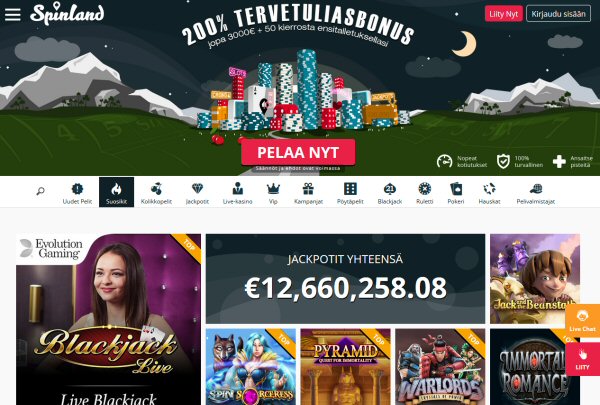The image size is (600, 405).
Task: Switch to the Suosikit tab
Action: (x=116, y=192)
